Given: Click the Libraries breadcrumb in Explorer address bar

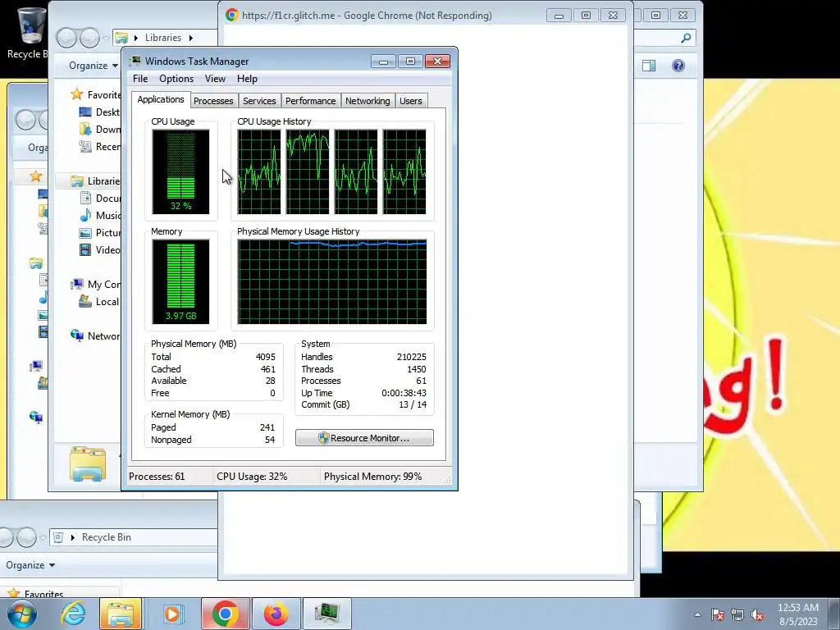Looking at the screenshot, I should [163, 38].
